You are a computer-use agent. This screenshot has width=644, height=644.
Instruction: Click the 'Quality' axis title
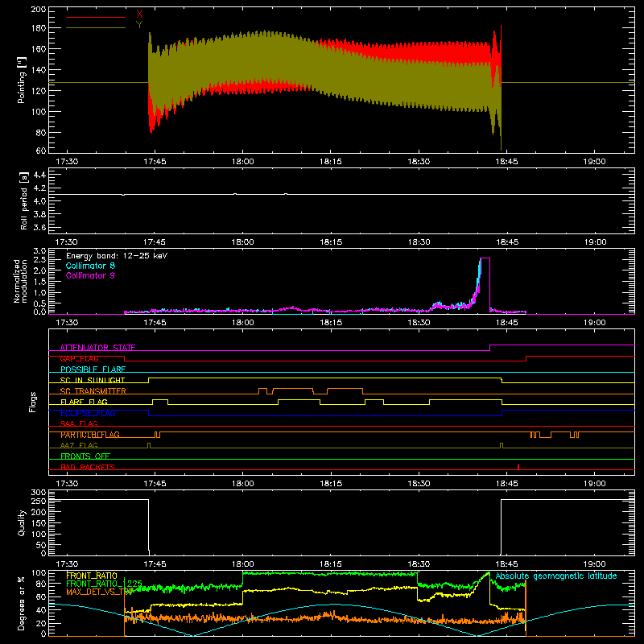click(x=22, y=522)
